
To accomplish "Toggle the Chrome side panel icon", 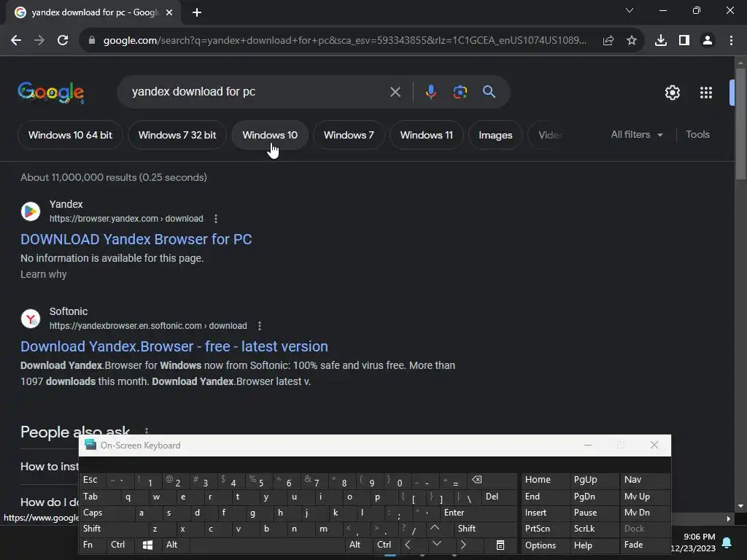I will (684, 41).
